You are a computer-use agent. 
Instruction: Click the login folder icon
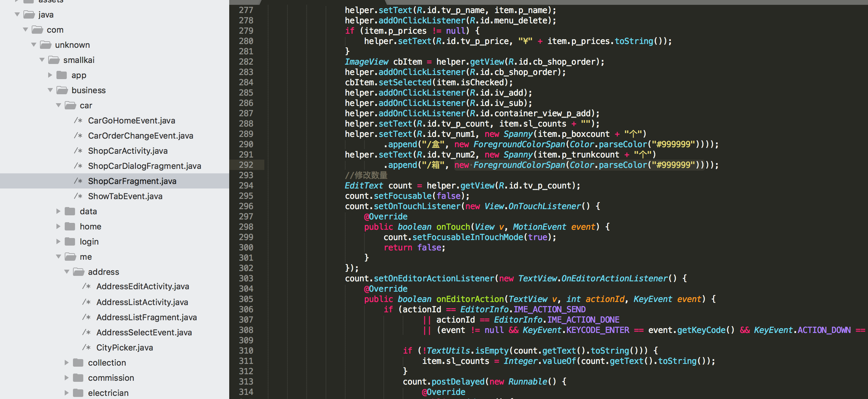coord(70,241)
